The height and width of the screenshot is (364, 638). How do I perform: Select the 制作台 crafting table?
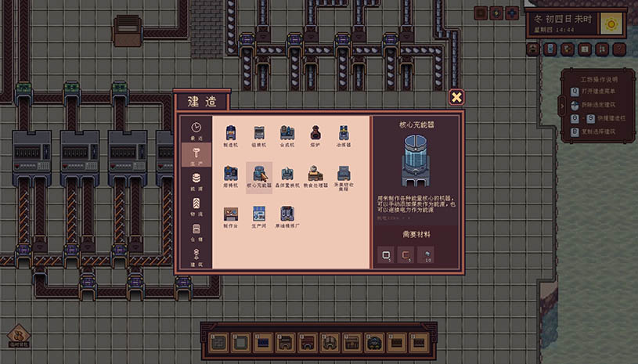(x=231, y=214)
